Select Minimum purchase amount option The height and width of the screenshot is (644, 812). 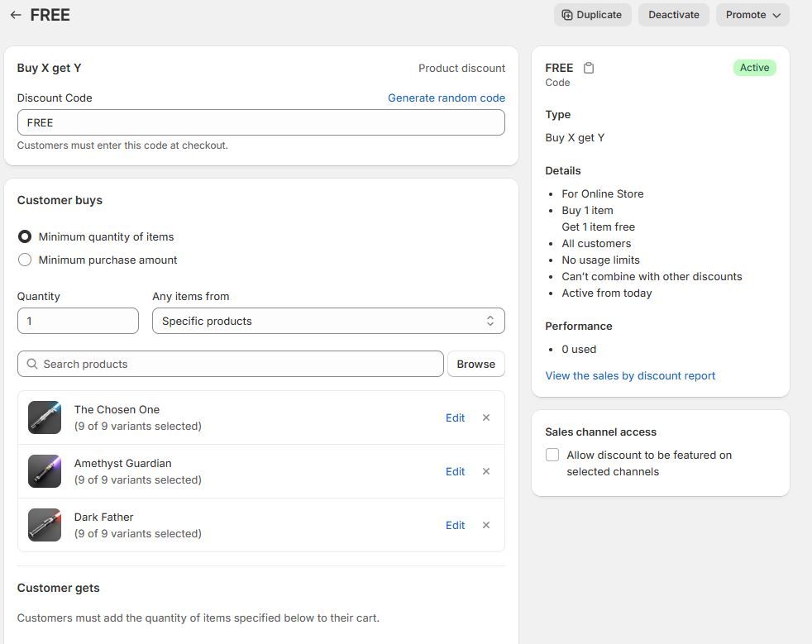tap(25, 260)
